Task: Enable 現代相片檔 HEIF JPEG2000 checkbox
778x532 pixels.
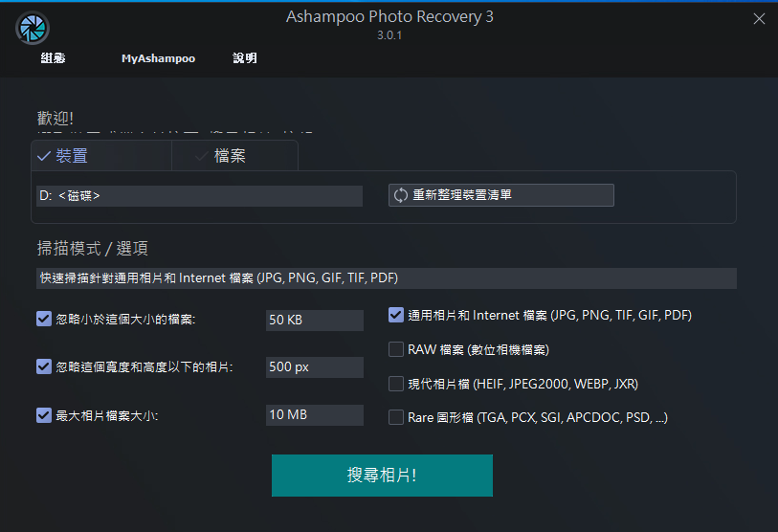Action: pos(396,384)
